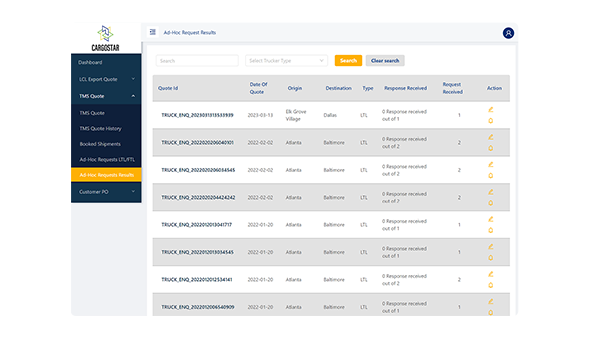The image size is (590, 360).
Task: Open quote ID ending in 3041717
Action: pyautogui.click(x=196, y=225)
